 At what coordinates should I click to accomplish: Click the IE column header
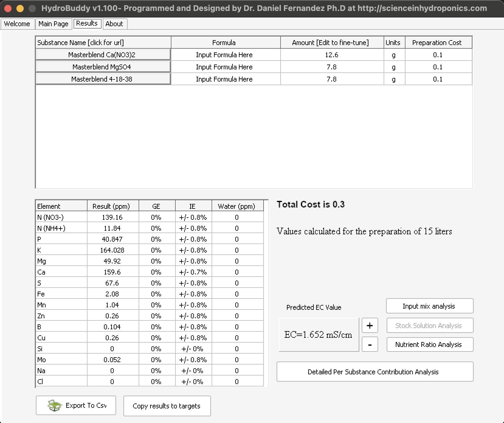[x=193, y=206]
